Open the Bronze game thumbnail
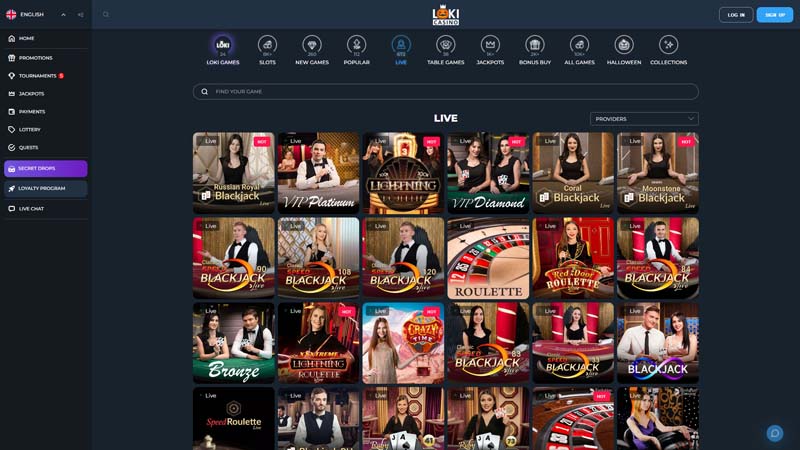This screenshot has width=800, height=450. tap(234, 343)
